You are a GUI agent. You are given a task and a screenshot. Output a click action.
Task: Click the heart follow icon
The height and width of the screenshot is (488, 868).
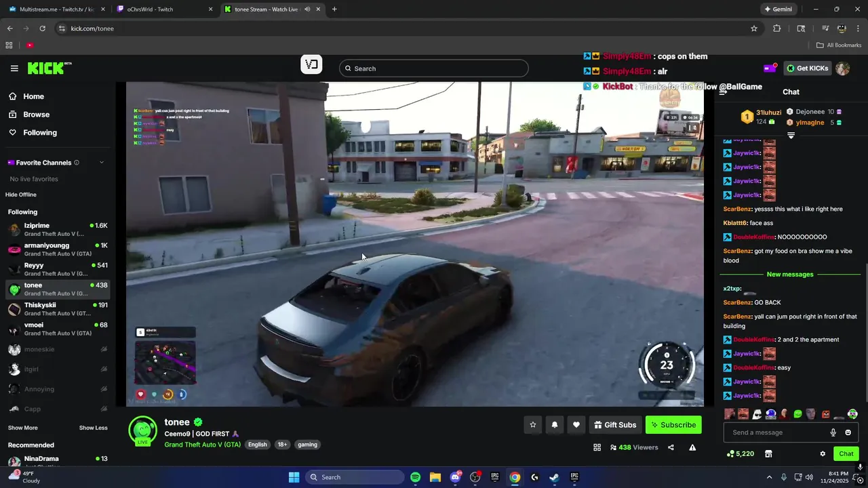click(576, 425)
